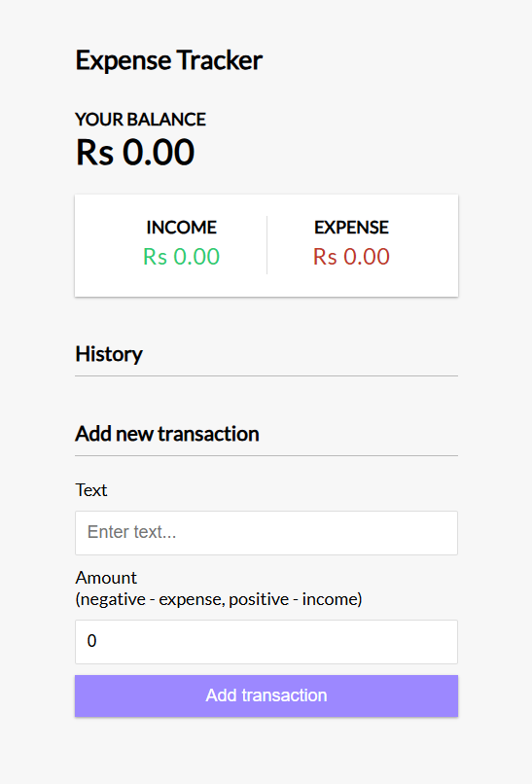Click the negative/positive amount hint text

(x=219, y=599)
